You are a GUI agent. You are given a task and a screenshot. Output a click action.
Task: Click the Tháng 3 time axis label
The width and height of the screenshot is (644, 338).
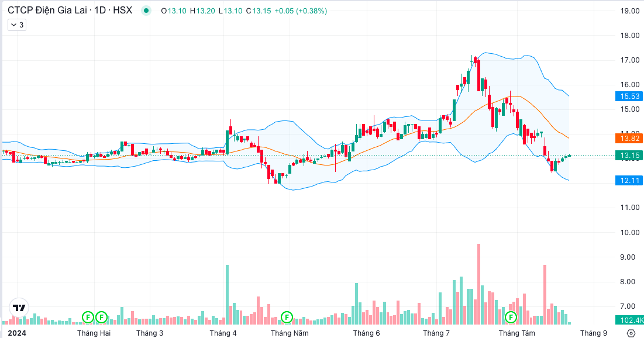(150, 333)
